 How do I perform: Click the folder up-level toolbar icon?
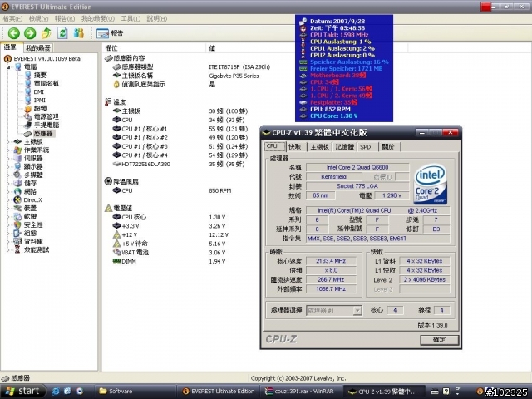click(x=47, y=33)
